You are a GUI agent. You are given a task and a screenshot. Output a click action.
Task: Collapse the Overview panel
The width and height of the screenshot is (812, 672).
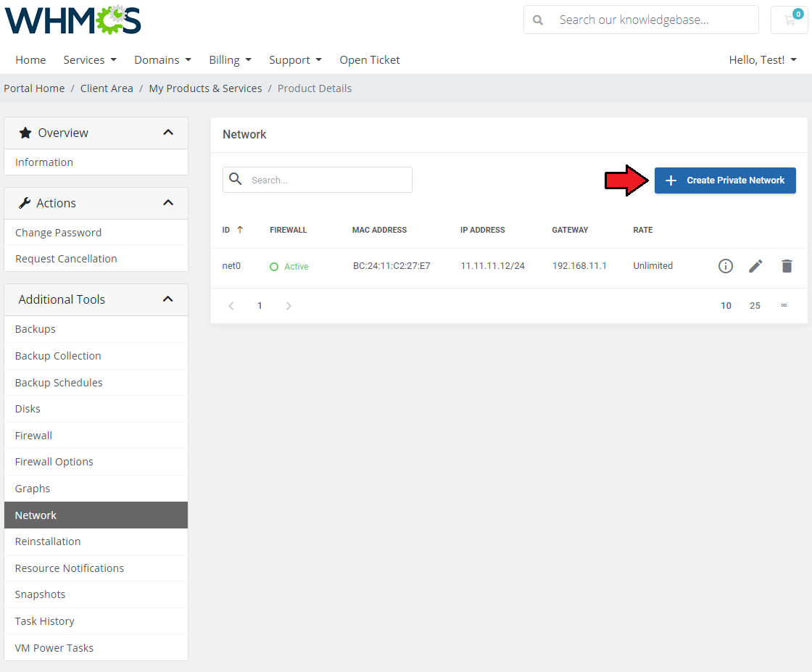click(167, 133)
